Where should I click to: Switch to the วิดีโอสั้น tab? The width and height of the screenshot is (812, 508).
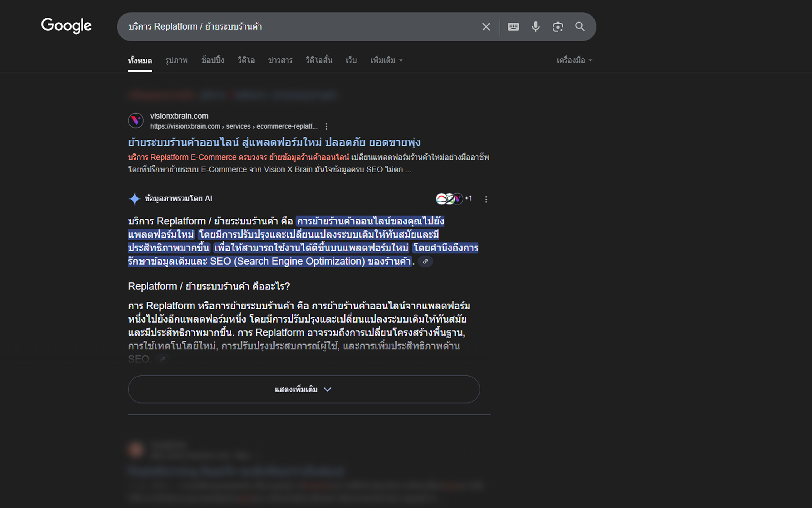coord(319,60)
